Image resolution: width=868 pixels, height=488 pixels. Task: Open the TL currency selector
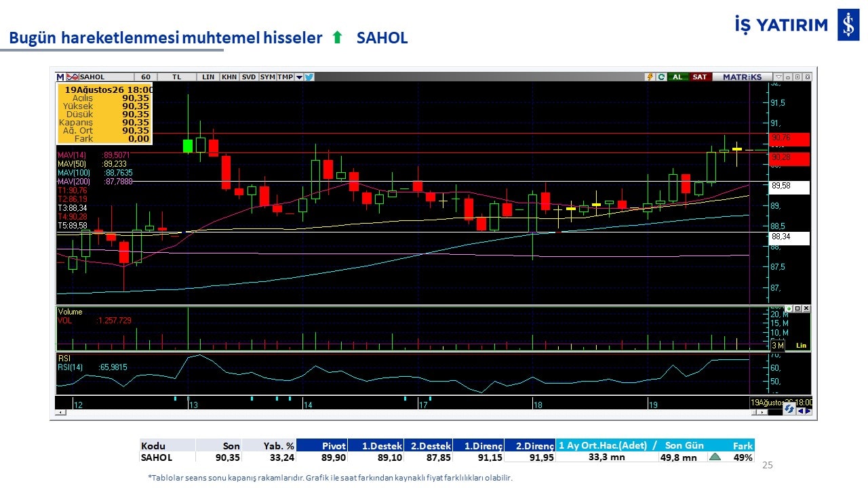coord(177,77)
